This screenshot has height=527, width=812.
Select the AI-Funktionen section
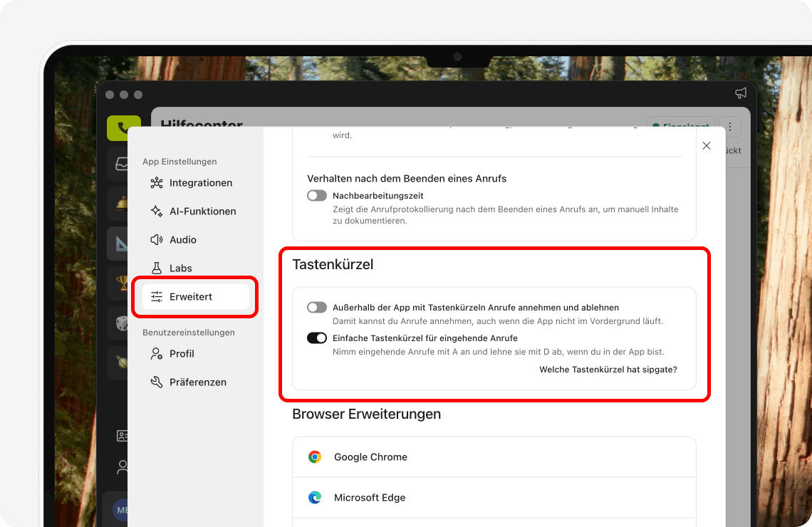(203, 211)
